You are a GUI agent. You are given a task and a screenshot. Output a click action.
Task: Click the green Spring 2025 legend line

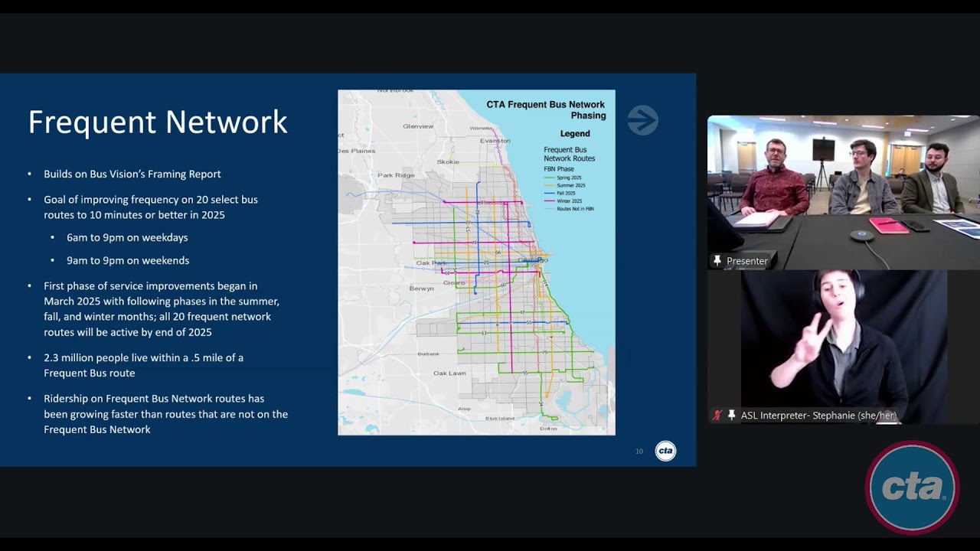point(549,178)
